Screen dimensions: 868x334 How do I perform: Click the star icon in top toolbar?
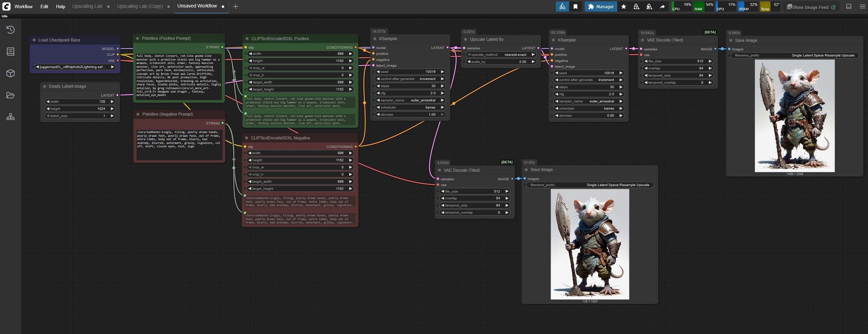tap(623, 6)
